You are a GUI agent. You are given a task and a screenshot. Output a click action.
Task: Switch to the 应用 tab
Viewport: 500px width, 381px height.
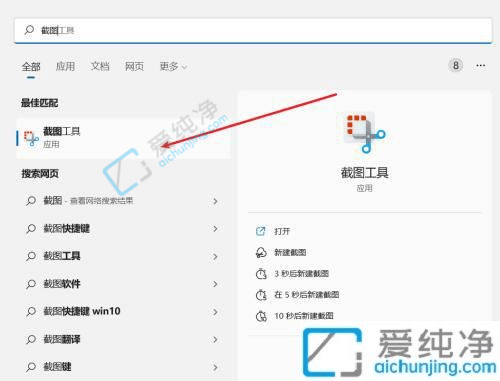[x=65, y=67]
